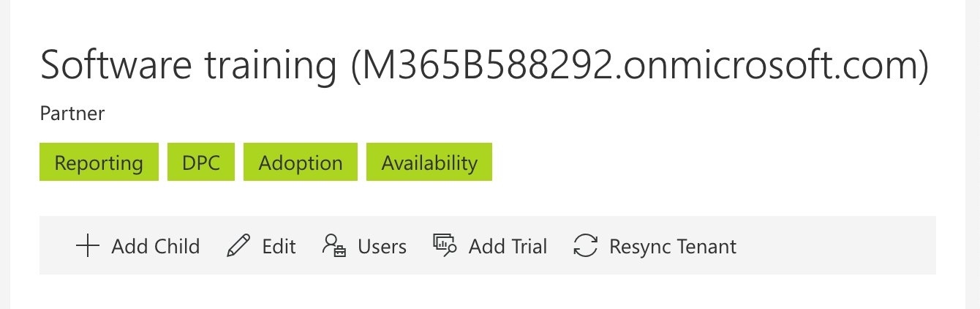Click the Resync Tenant circular arrows icon
The image size is (980, 309).
[x=585, y=246]
